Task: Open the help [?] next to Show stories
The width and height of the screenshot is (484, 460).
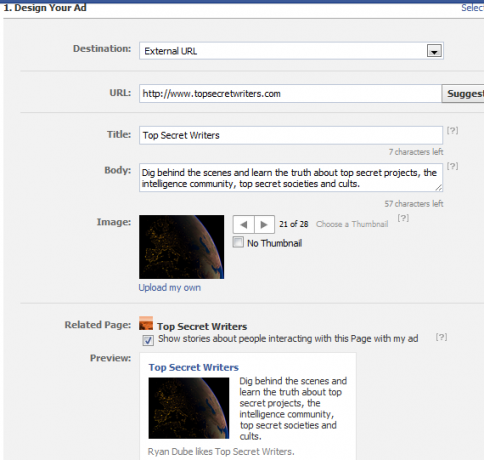Action: point(441,337)
